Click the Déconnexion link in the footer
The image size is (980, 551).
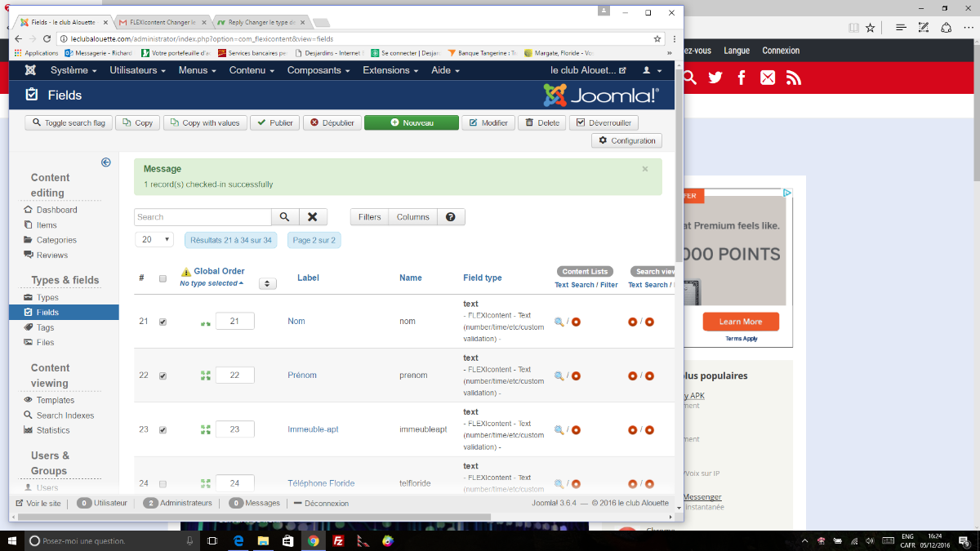coord(321,504)
